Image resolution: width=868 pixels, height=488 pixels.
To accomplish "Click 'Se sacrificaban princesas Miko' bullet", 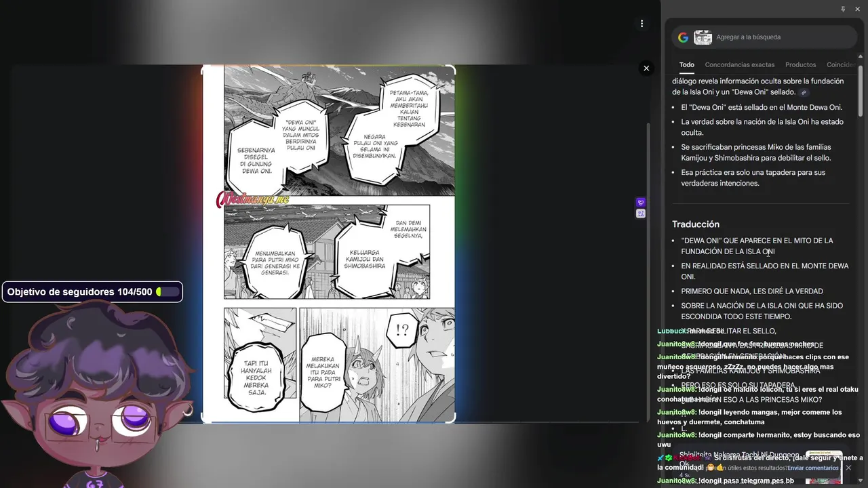I will click(756, 152).
